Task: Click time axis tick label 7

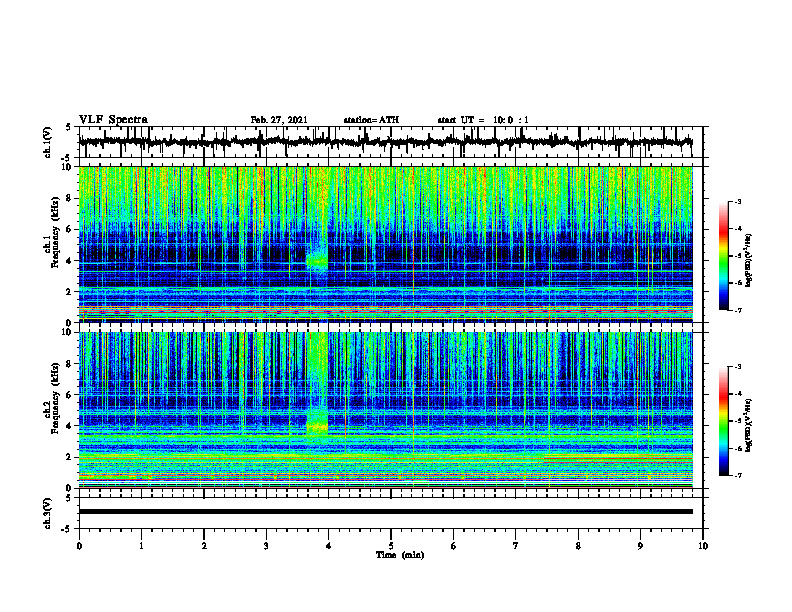Action: coord(516,546)
